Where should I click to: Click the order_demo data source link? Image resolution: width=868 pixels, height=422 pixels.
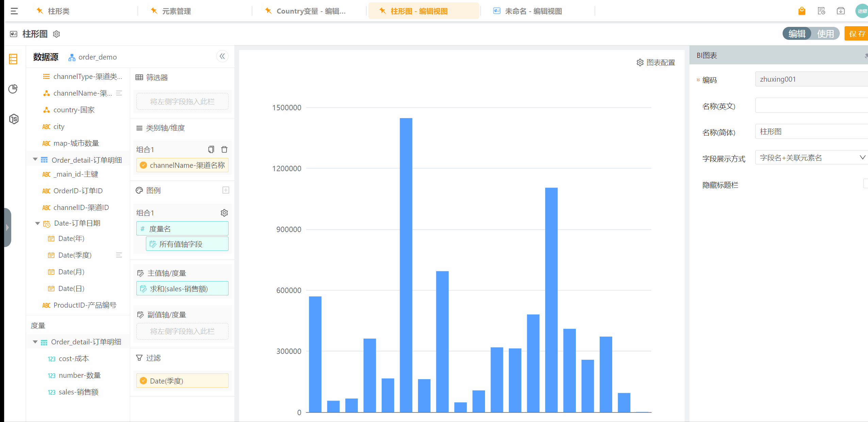click(97, 57)
